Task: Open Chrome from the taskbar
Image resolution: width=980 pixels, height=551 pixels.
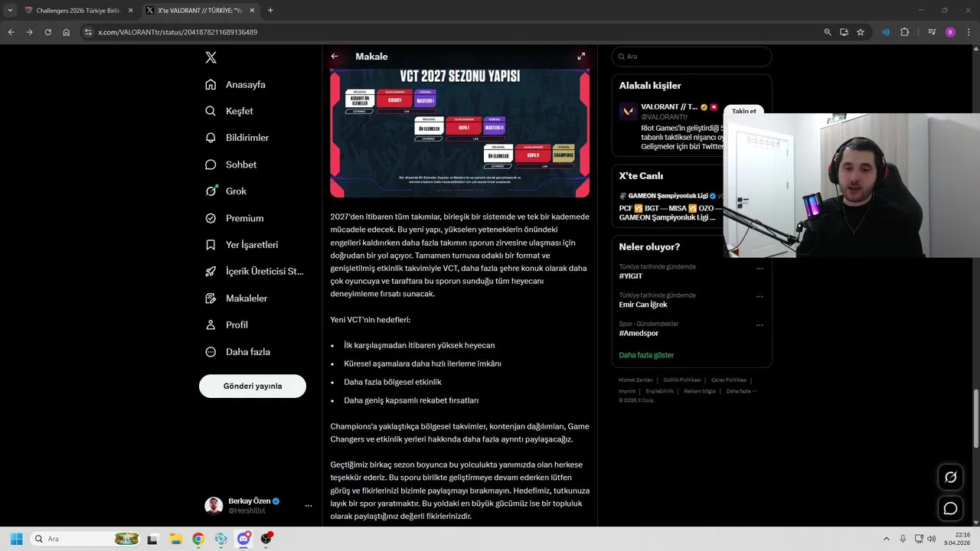Action: pyautogui.click(x=198, y=539)
